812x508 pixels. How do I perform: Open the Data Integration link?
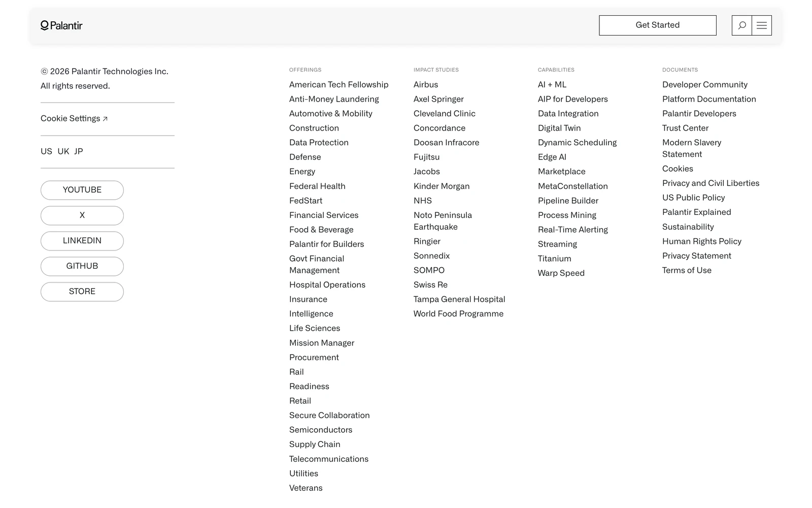pos(568,114)
